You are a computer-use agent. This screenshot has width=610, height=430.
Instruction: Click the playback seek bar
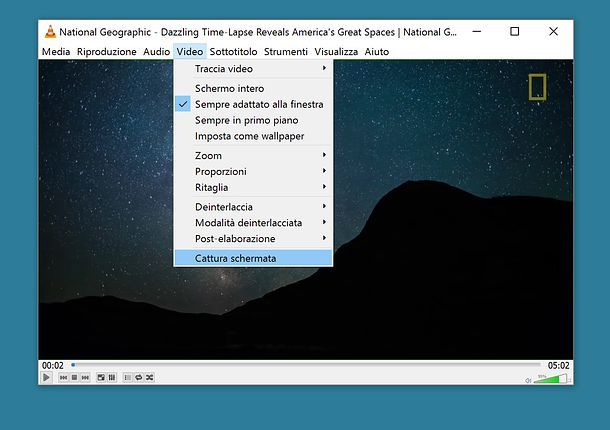point(306,365)
